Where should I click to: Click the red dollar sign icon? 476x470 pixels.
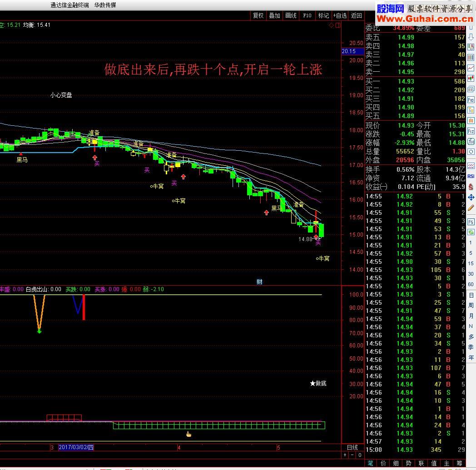(471, 187)
